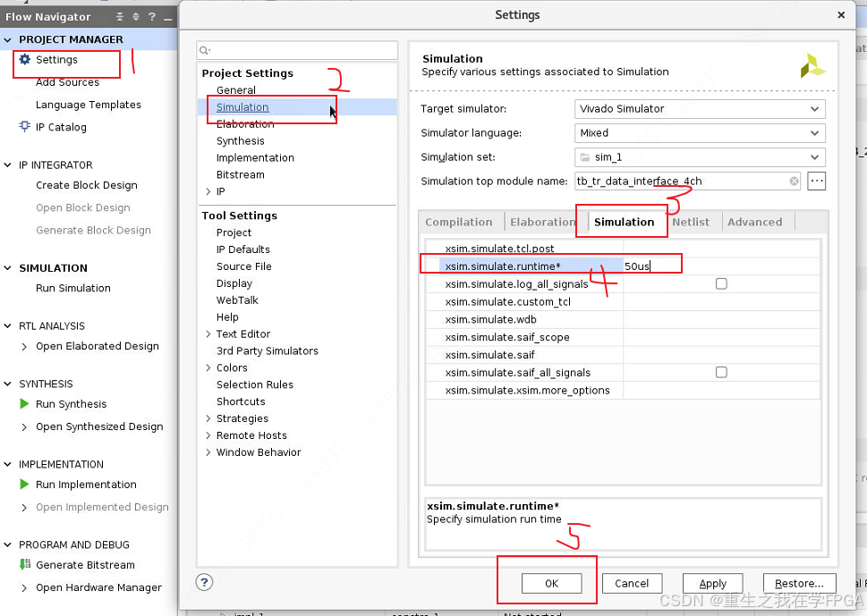
Task: Click the Generate Bitstream icon
Action: (25, 564)
